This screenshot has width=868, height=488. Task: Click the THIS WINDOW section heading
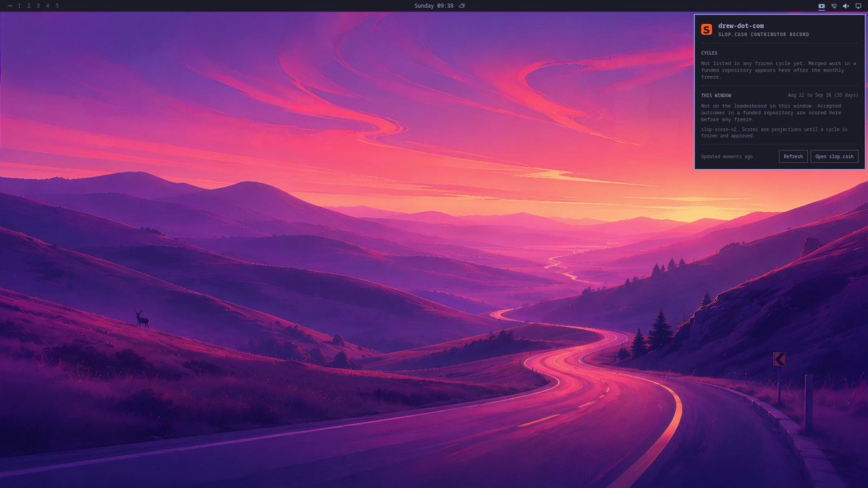coord(716,95)
